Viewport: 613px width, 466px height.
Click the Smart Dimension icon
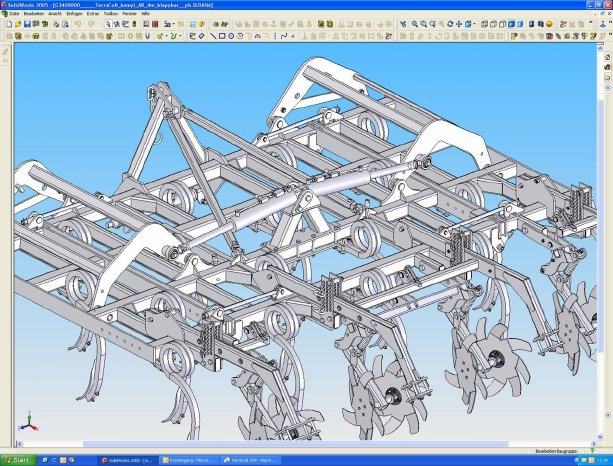(x=201, y=36)
